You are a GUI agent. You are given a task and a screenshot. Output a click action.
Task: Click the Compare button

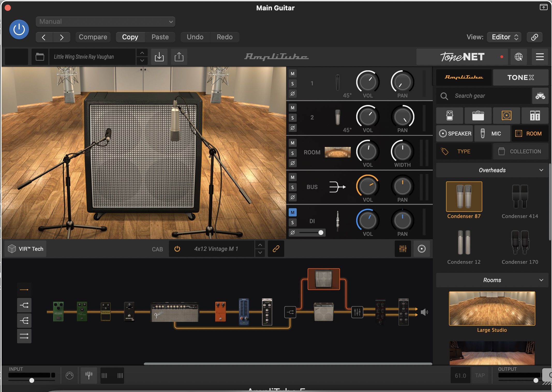click(93, 37)
